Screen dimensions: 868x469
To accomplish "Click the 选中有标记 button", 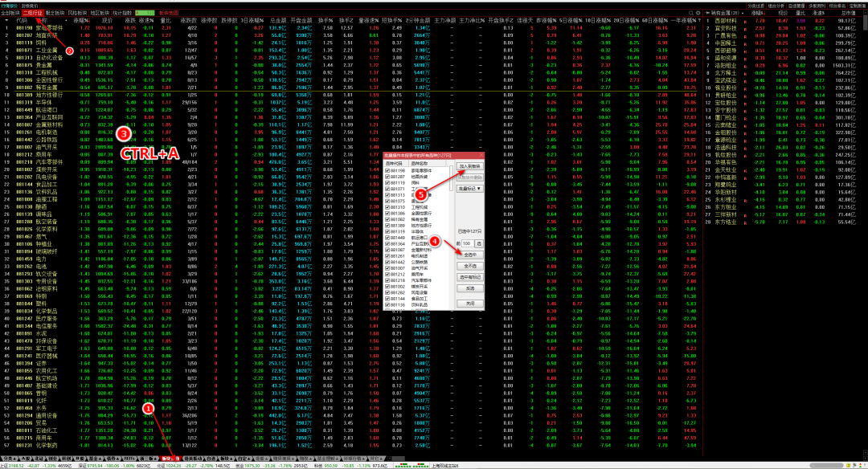I will click(470, 277).
